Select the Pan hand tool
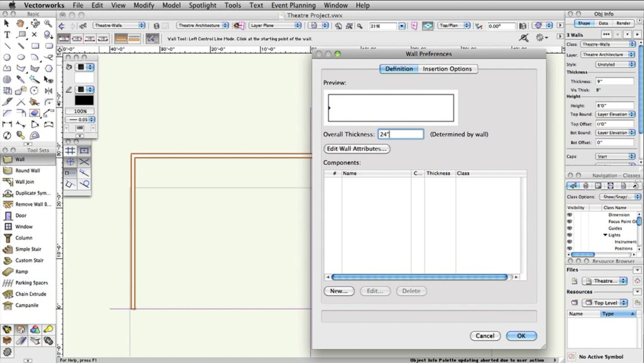This screenshot has width=644, height=363. point(20,24)
